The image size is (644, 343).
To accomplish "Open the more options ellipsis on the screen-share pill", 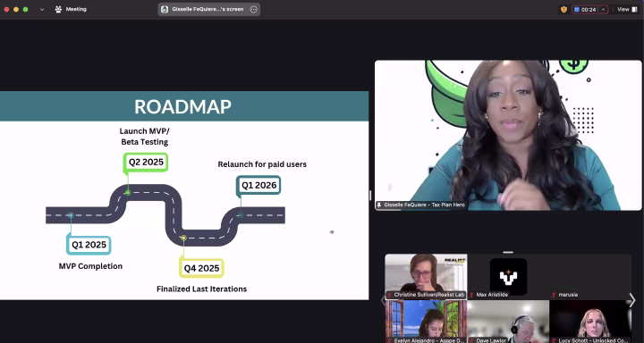I will pyautogui.click(x=254, y=10).
